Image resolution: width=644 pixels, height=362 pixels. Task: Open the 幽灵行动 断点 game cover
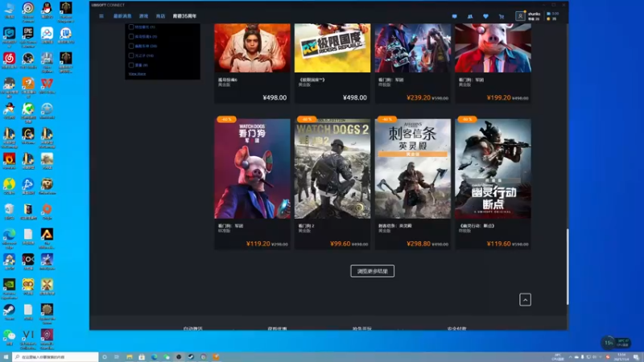(493, 169)
